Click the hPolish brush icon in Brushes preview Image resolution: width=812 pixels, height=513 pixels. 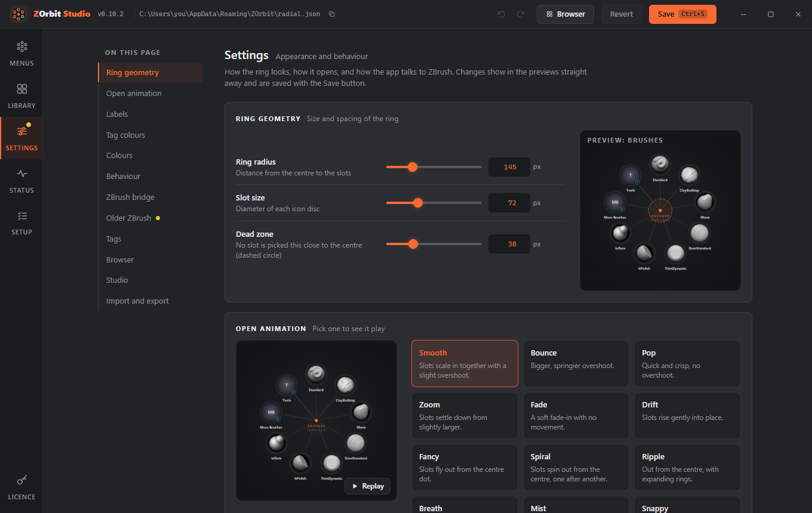coord(644,254)
